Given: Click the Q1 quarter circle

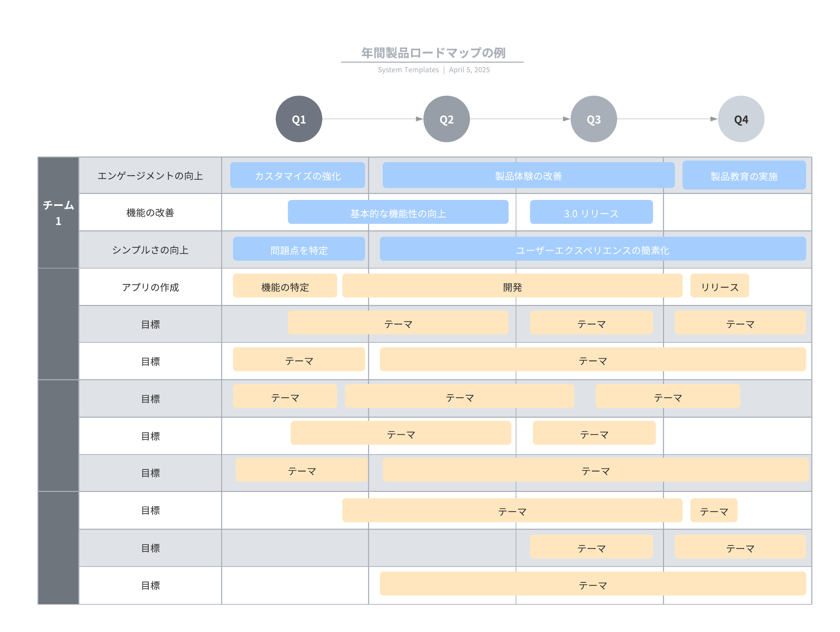Looking at the screenshot, I should click(x=299, y=119).
